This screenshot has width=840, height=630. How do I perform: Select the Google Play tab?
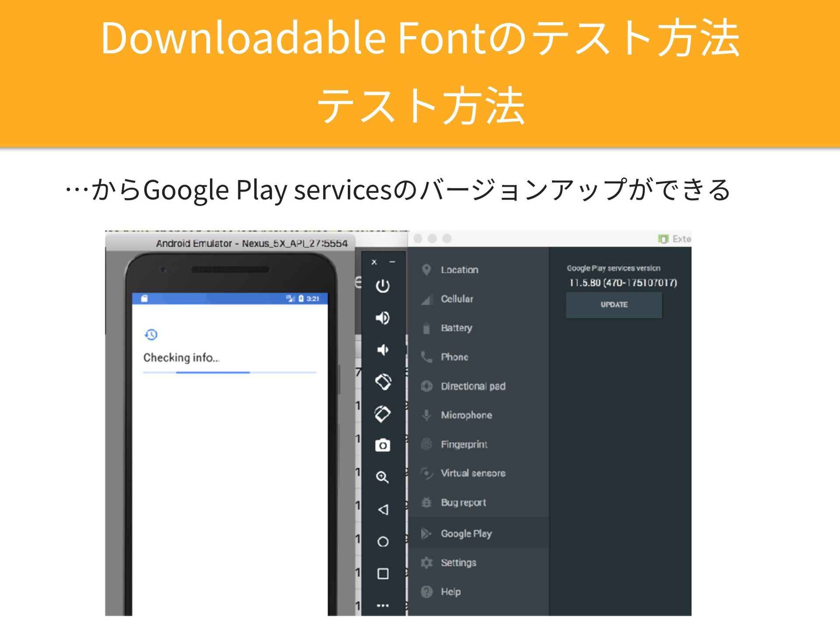(x=478, y=533)
